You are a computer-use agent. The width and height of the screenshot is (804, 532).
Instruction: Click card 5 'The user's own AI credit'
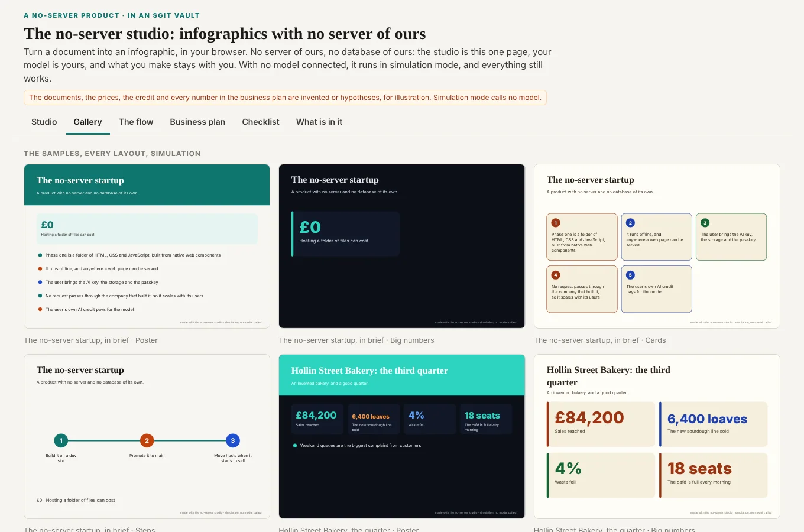coord(657,289)
